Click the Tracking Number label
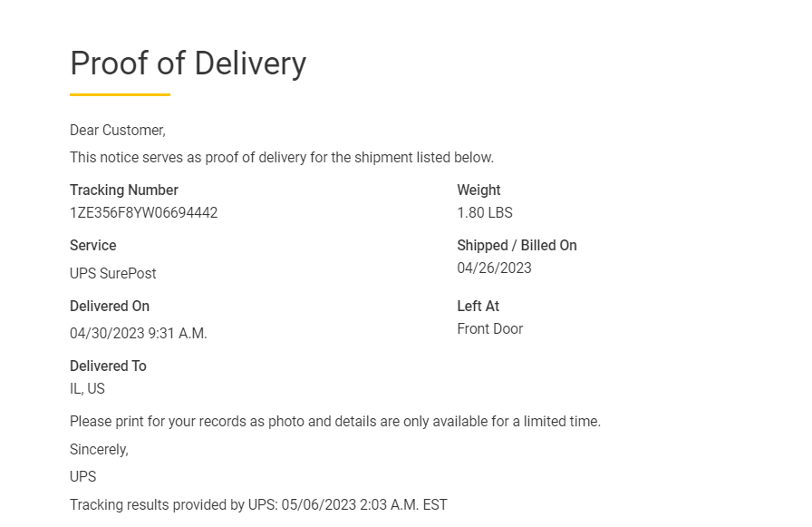The width and height of the screenshot is (812, 527). pyautogui.click(x=124, y=190)
